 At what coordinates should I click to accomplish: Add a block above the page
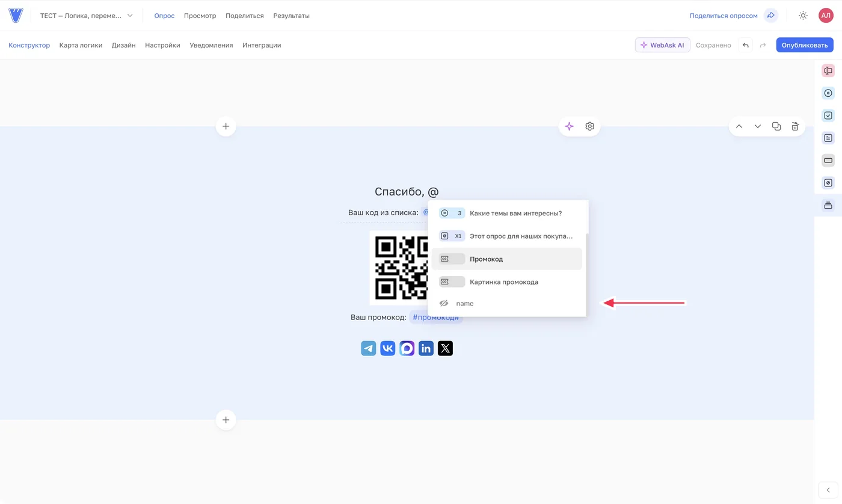coord(226,126)
